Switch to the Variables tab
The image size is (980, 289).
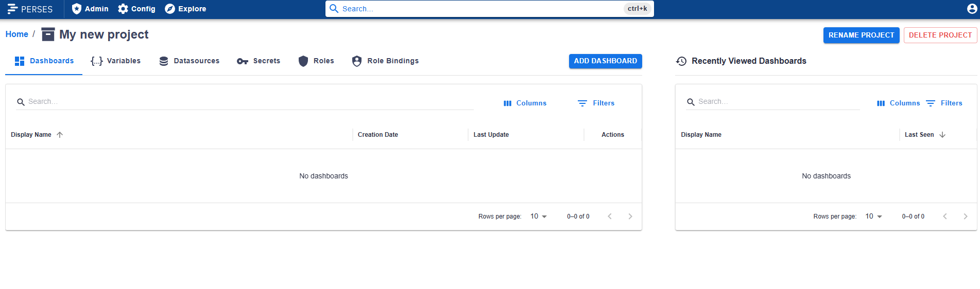click(115, 61)
